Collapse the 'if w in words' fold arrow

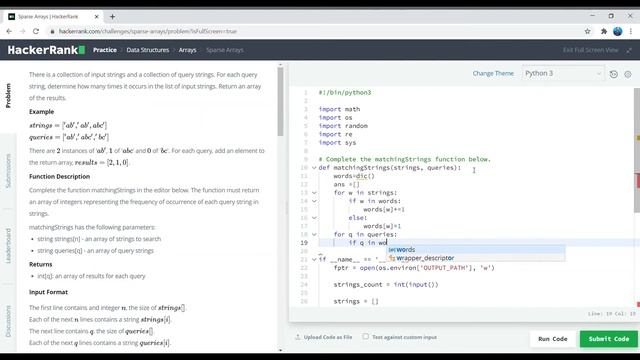[x=314, y=201]
